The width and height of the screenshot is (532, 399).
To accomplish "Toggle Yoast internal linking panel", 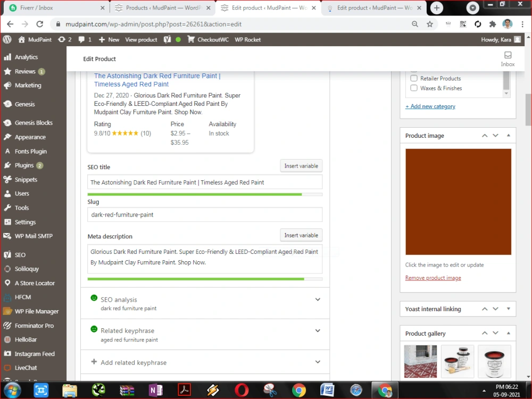I will (x=508, y=309).
